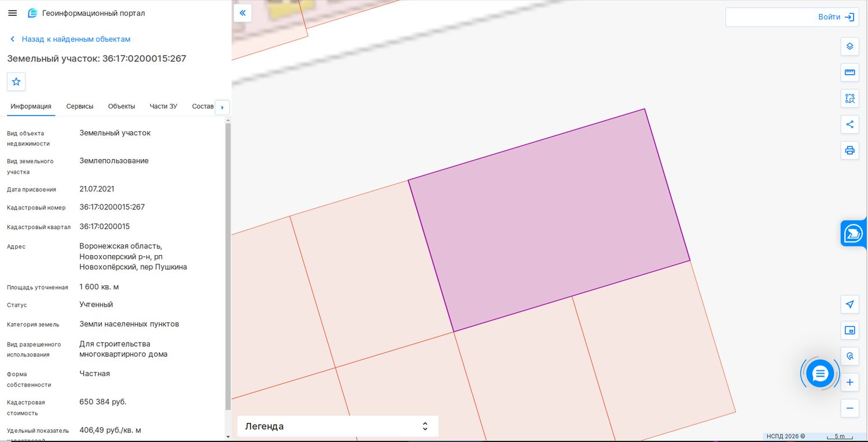Click ownership value Частная
868x442 pixels.
pos(94,374)
